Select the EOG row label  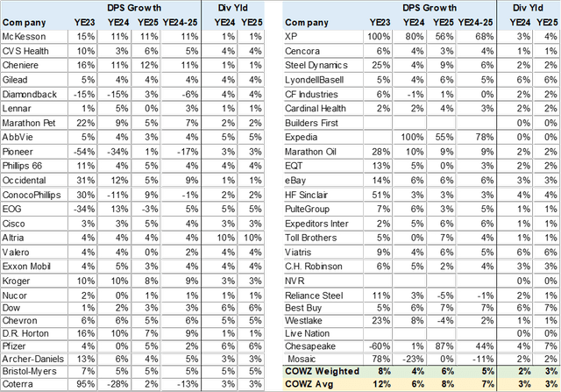coord(11,209)
